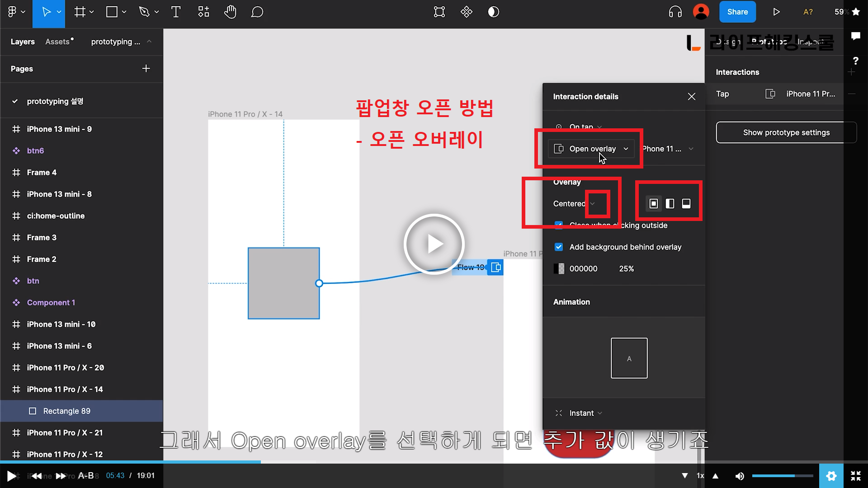Screen dimensions: 868x488
Task: Switch to the Layers tab
Action: tap(23, 42)
